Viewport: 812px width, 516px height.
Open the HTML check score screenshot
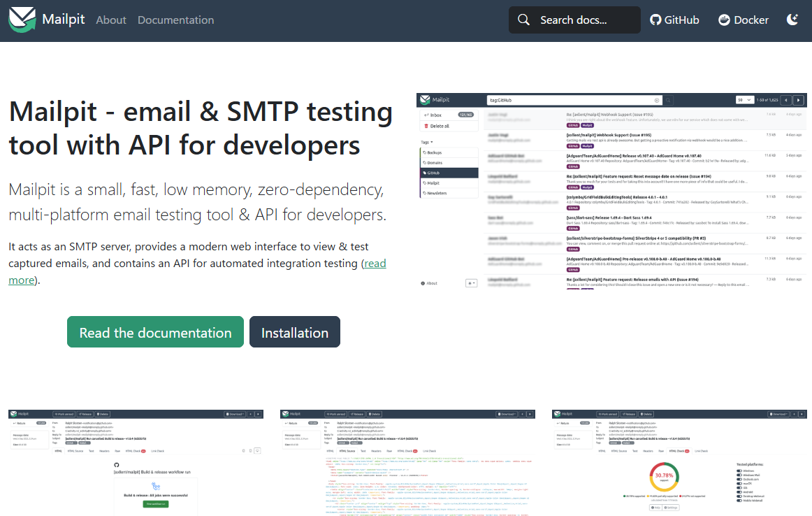679,463
